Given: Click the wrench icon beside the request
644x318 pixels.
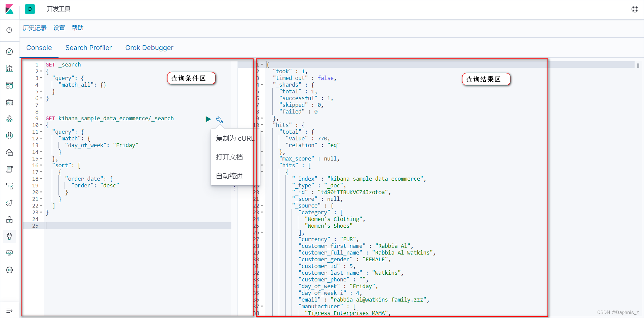Looking at the screenshot, I should click(x=220, y=120).
